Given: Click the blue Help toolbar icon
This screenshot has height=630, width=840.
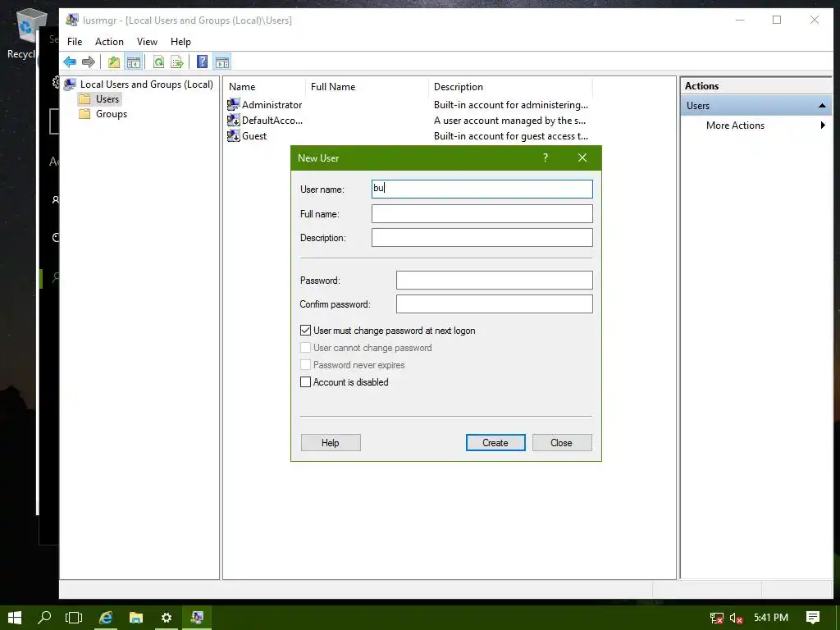Looking at the screenshot, I should tap(202, 62).
